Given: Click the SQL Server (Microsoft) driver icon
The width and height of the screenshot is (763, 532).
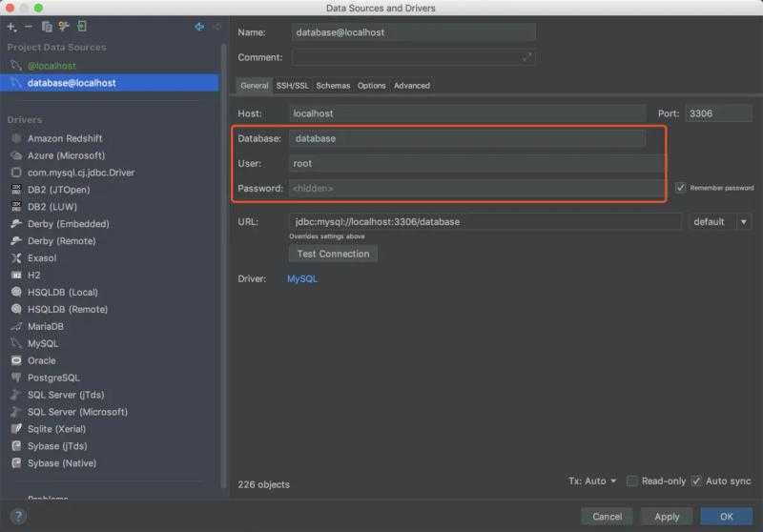Looking at the screenshot, I should point(16,412).
